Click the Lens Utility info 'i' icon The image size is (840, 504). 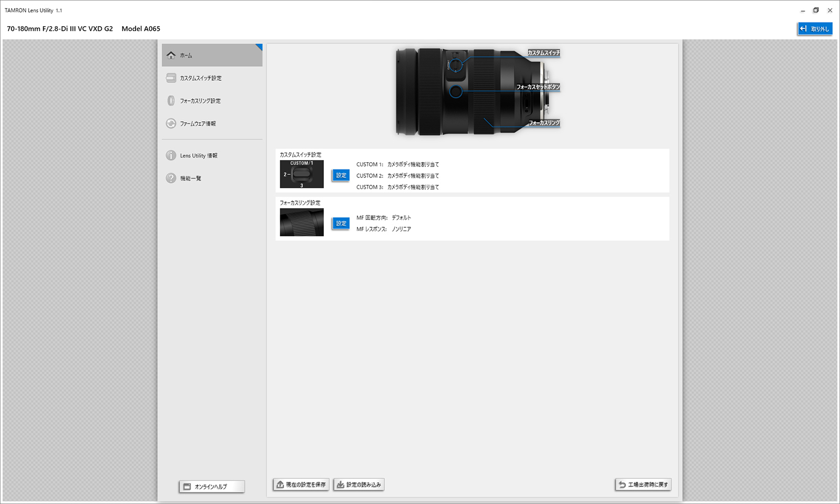[172, 155]
